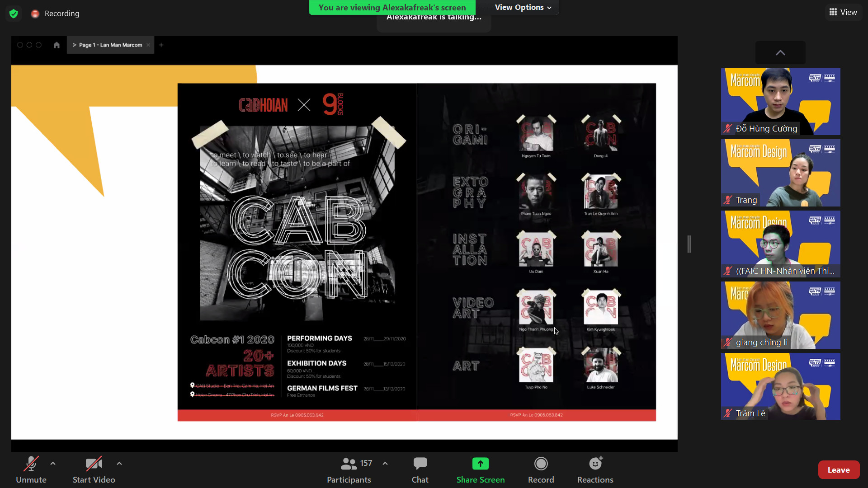
Task: Click the 20+ ARTISTS red text
Action: click(x=240, y=363)
